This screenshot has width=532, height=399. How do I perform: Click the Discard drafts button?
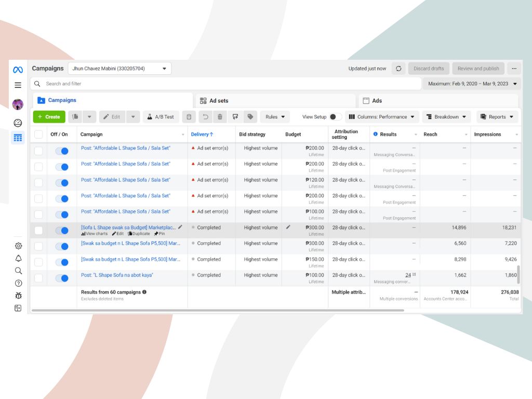(x=429, y=69)
